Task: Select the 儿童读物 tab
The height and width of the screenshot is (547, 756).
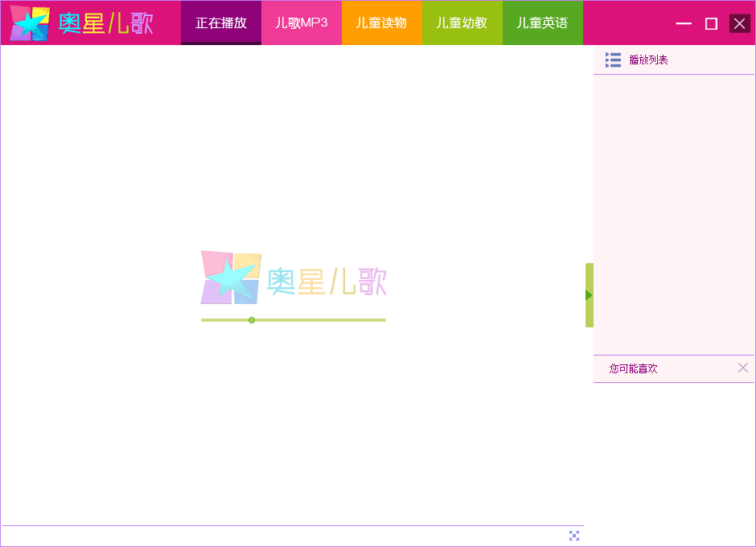Action: [x=382, y=23]
